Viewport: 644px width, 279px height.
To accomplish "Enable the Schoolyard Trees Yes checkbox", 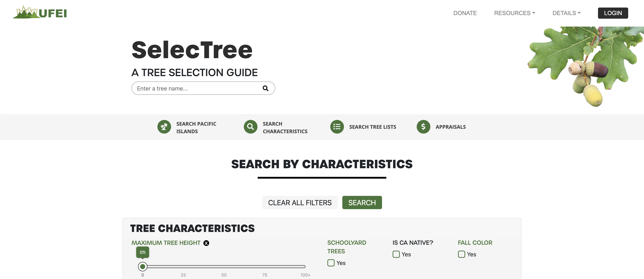I will [x=330, y=263].
